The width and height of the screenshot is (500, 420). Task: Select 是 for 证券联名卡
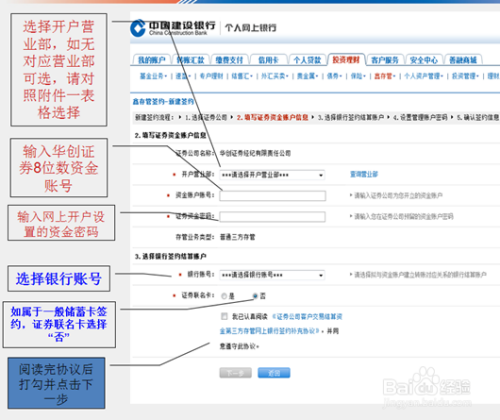(224, 296)
